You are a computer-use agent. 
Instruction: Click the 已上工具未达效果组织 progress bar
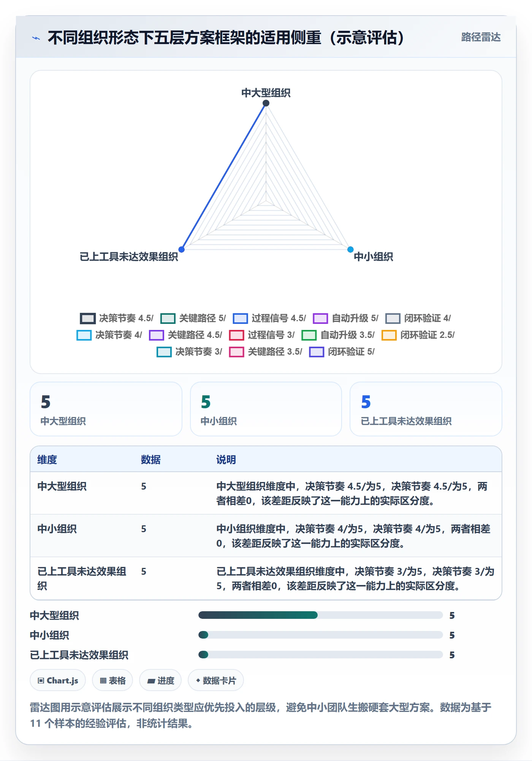click(x=320, y=655)
